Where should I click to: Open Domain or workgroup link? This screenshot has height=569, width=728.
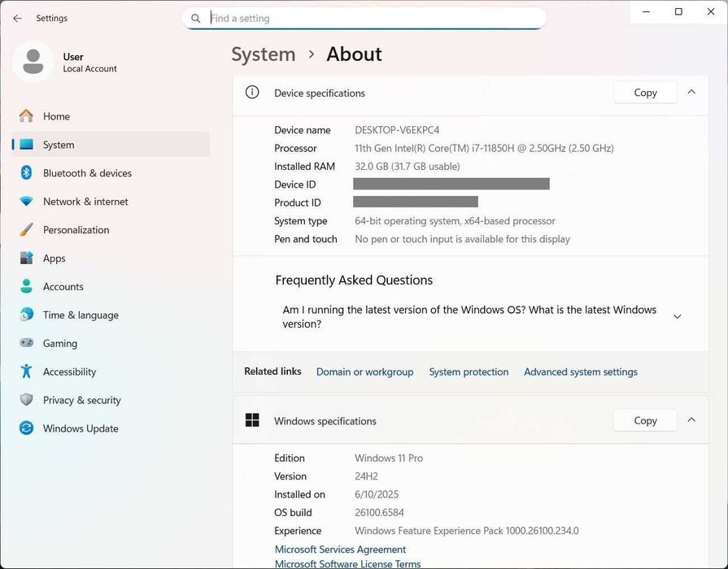click(x=364, y=371)
